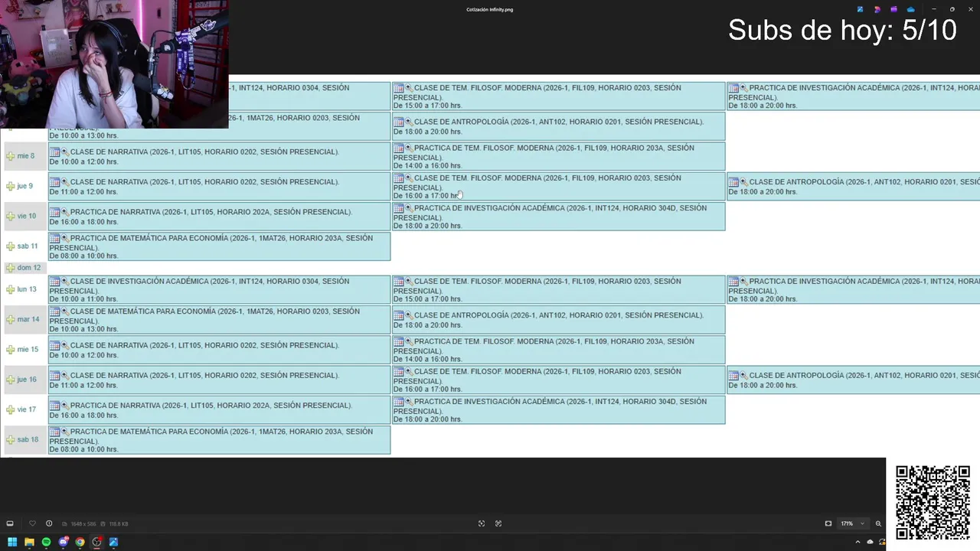The image size is (980, 551).
Task: Click magnifier icon of mar 14 Clase de Antropología
Action: (409, 315)
